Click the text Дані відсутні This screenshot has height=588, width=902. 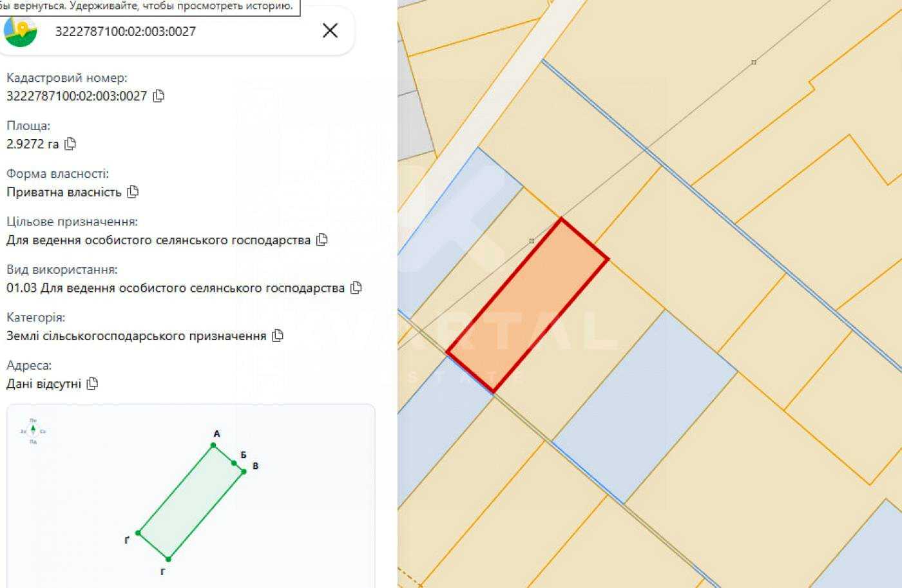[x=44, y=384]
